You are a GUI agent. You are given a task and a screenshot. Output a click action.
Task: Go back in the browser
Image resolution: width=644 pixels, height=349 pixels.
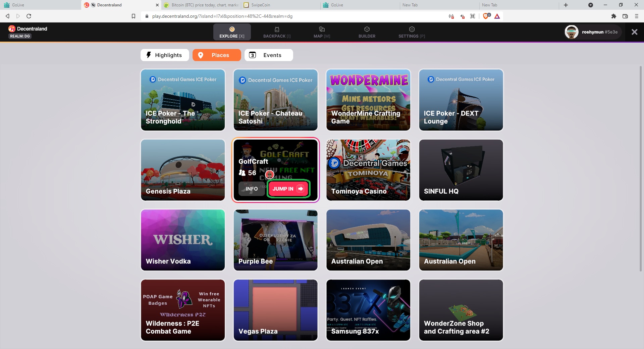tap(7, 16)
